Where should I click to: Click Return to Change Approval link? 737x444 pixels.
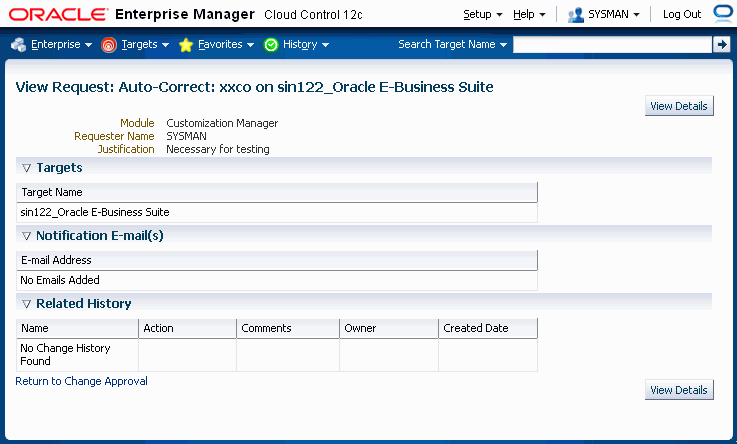pos(81,381)
